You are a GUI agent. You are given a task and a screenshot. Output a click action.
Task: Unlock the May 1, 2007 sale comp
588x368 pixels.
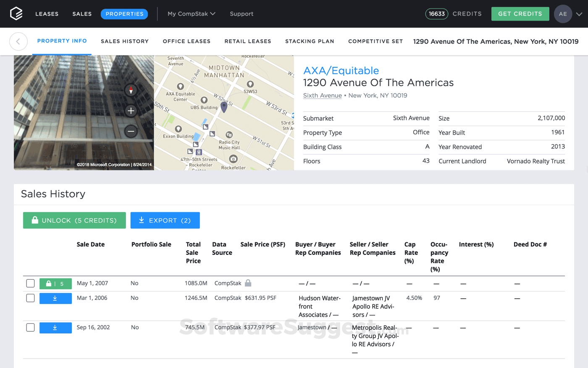coord(55,283)
